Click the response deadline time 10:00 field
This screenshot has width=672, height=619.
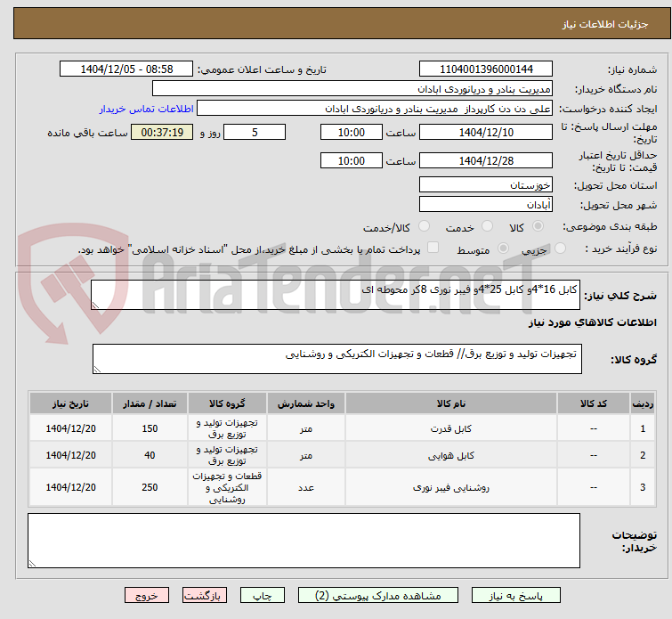point(352,132)
